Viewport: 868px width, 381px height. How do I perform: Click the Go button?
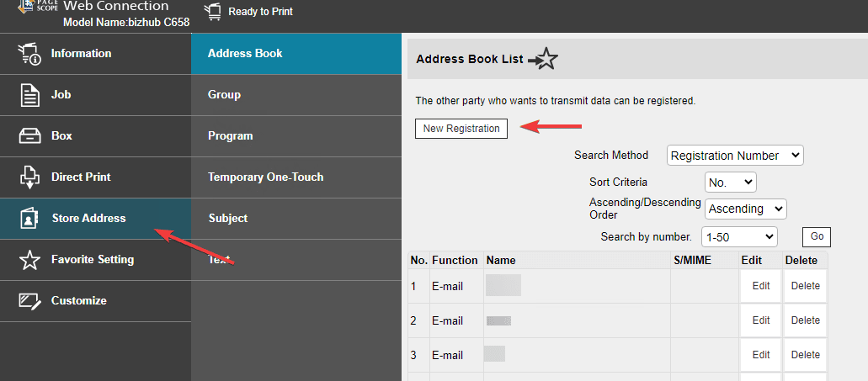pyautogui.click(x=817, y=236)
